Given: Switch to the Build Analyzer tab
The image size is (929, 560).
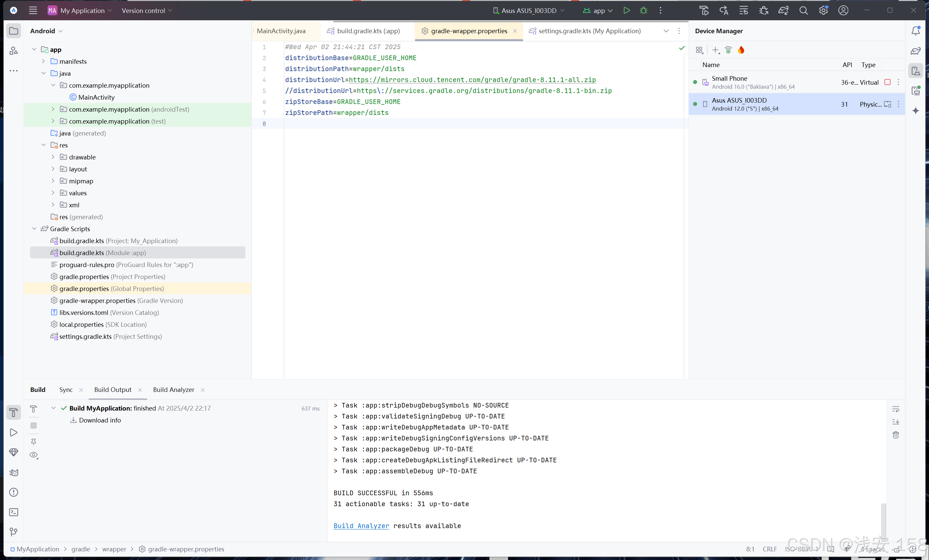Looking at the screenshot, I should (173, 390).
